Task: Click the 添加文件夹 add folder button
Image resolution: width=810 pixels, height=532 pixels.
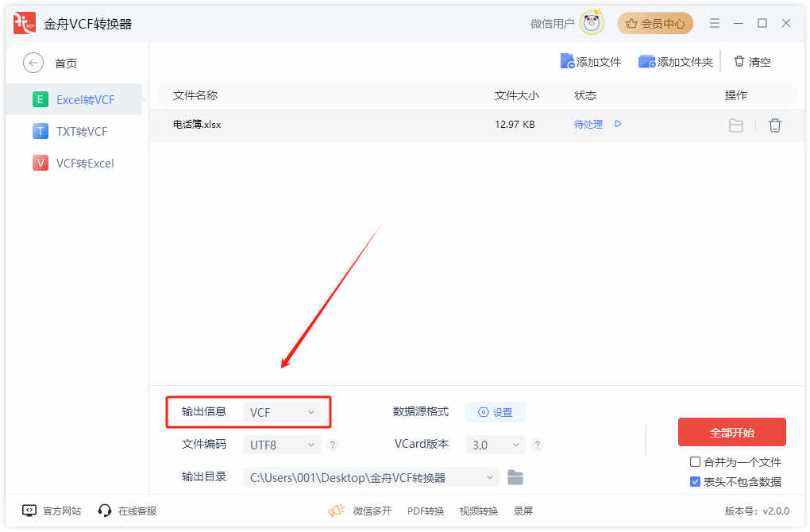Action: point(676,62)
